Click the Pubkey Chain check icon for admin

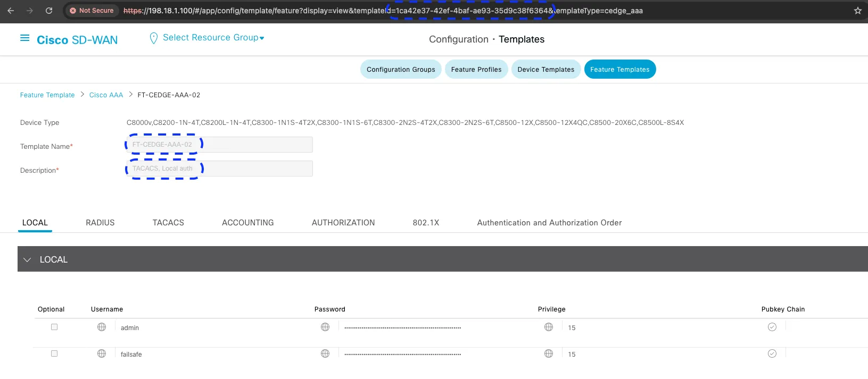coord(772,327)
